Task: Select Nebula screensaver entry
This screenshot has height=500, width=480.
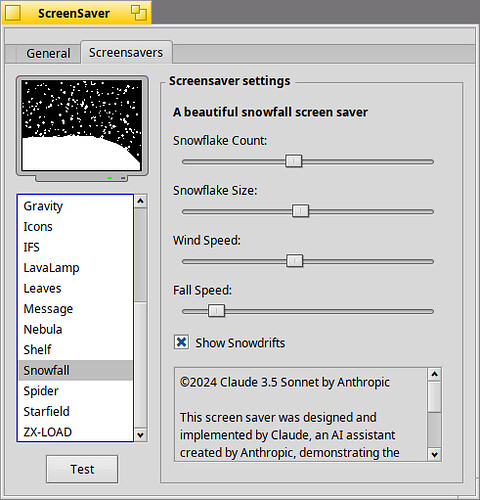Action: [x=76, y=329]
